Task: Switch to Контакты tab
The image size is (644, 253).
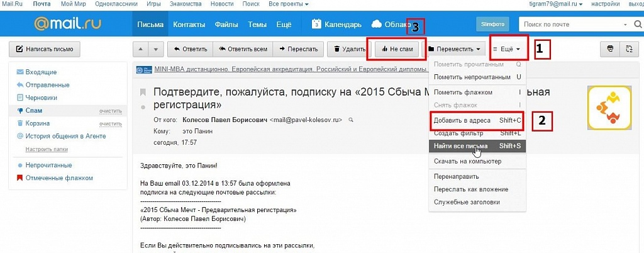Action: click(x=189, y=25)
